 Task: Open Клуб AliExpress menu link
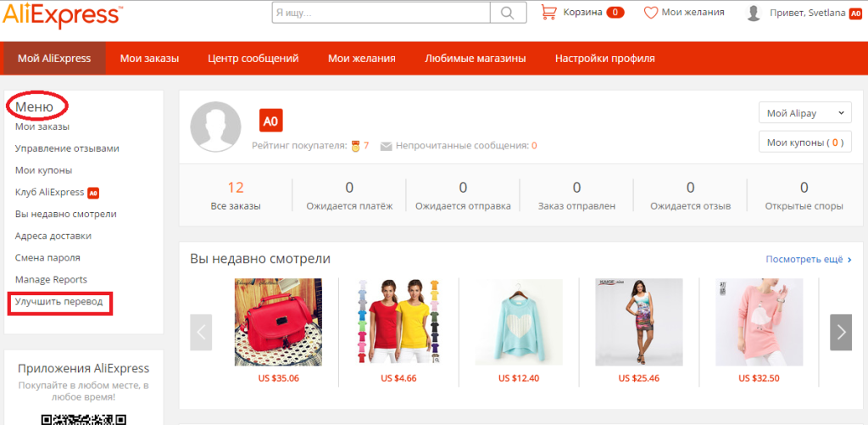[x=49, y=193]
